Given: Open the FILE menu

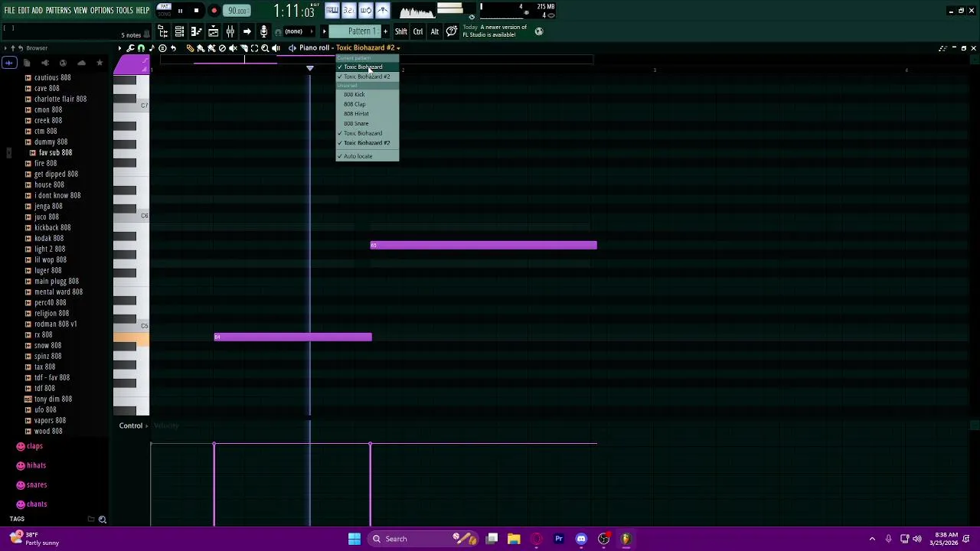Looking at the screenshot, I should pos(9,11).
